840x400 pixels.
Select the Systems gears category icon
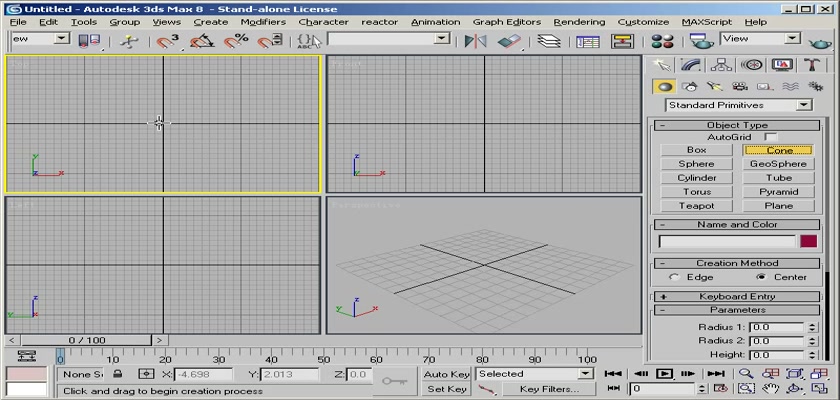pos(815,86)
